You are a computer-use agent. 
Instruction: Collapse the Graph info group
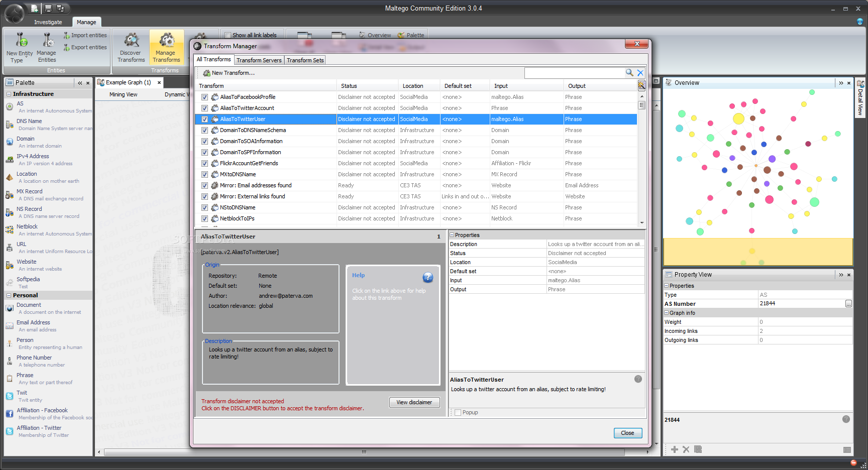pyautogui.click(x=667, y=312)
